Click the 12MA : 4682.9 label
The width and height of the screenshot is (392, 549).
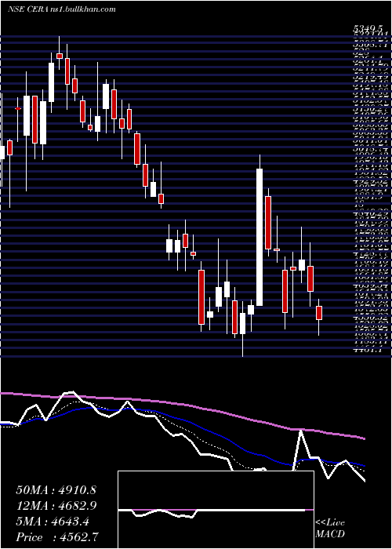coord(56,506)
